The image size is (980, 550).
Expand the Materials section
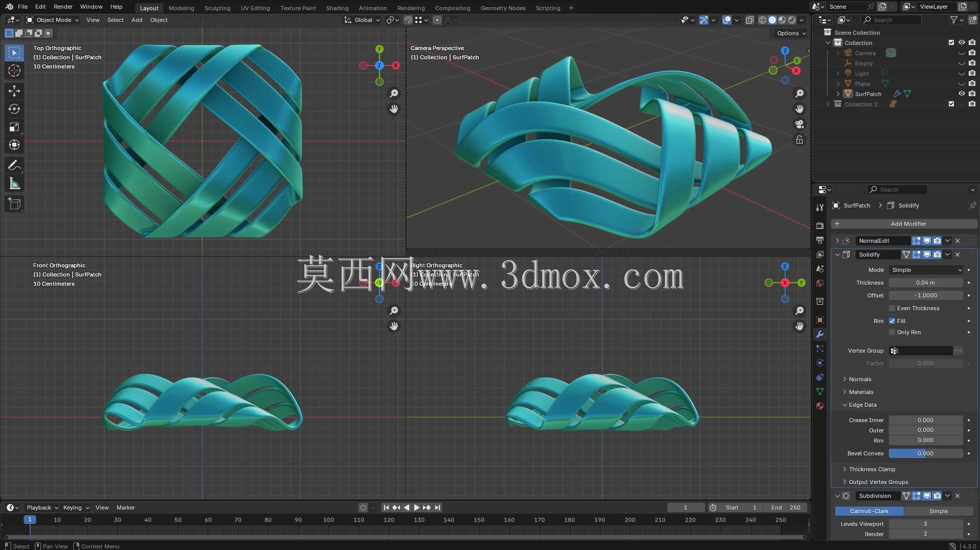tap(861, 392)
